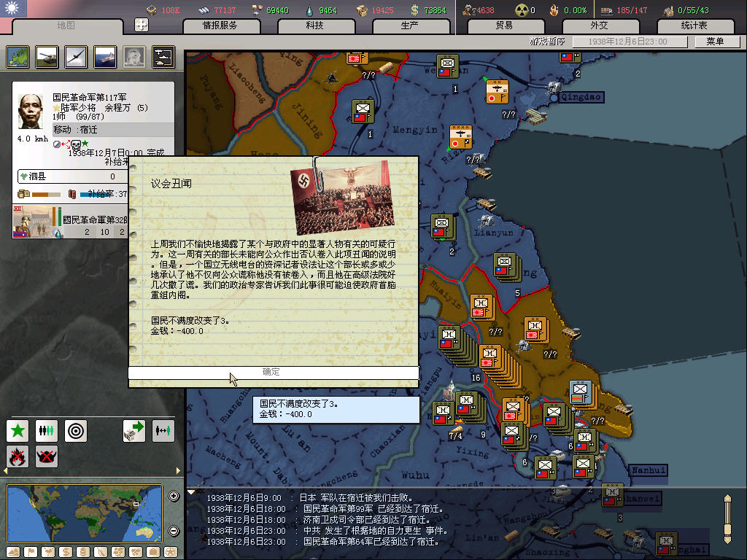
Task: Click the black and green soldiers reorganize button
Action: (46, 431)
